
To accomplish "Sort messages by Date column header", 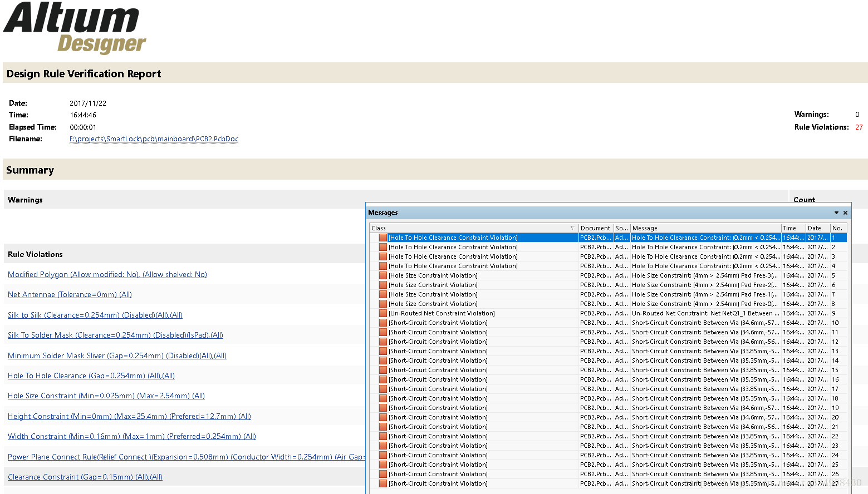I will coord(818,228).
